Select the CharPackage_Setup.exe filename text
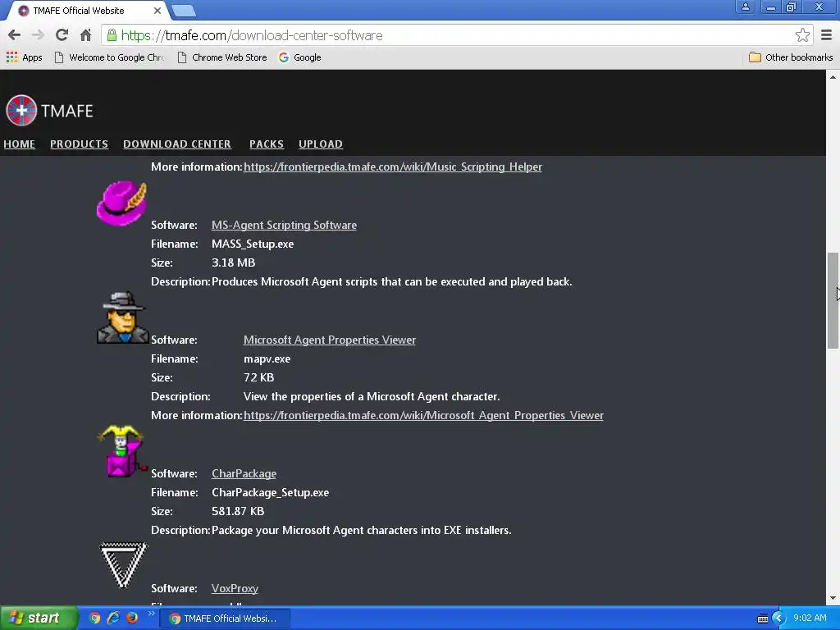Viewport: 840px width, 630px height. (x=270, y=492)
